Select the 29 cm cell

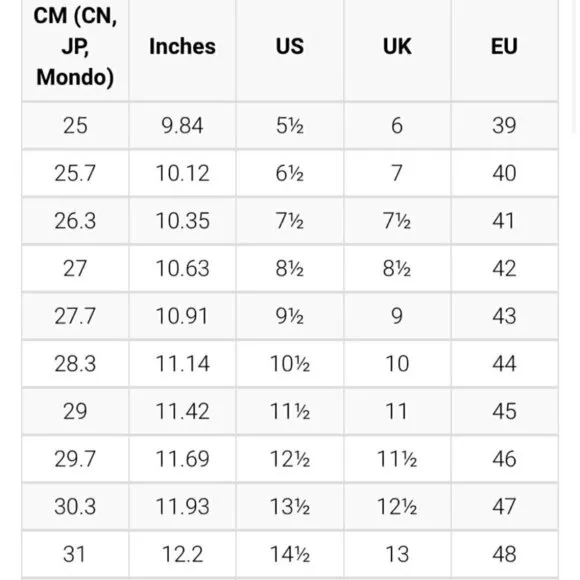pyautogui.click(x=75, y=411)
